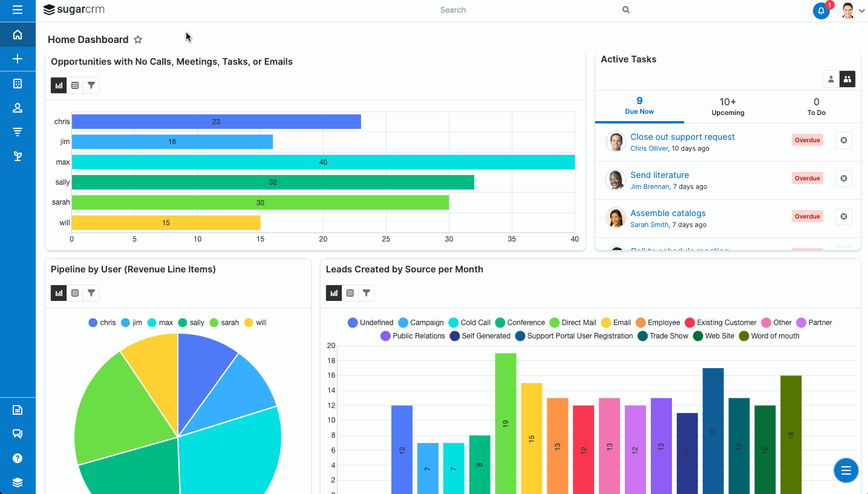
Task: Open the hamburger menu in the sidebar
Action: tap(18, 10)
